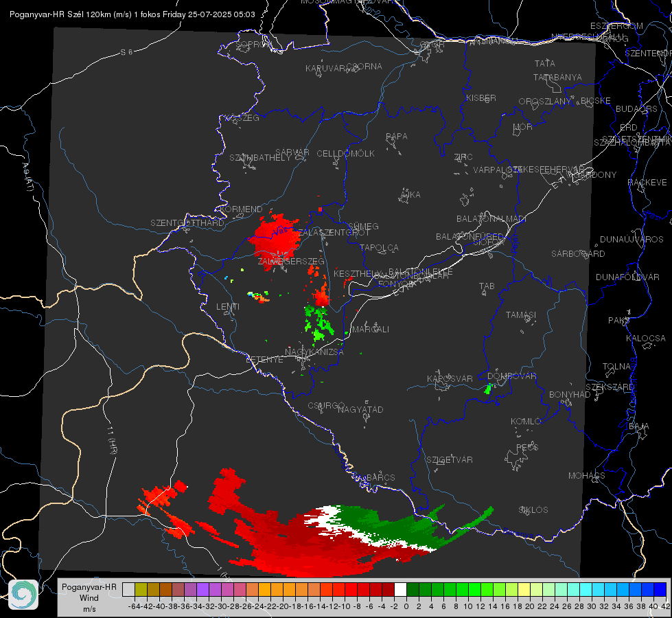Click the small green echo near Dombóvár

(x=488, y=389)
